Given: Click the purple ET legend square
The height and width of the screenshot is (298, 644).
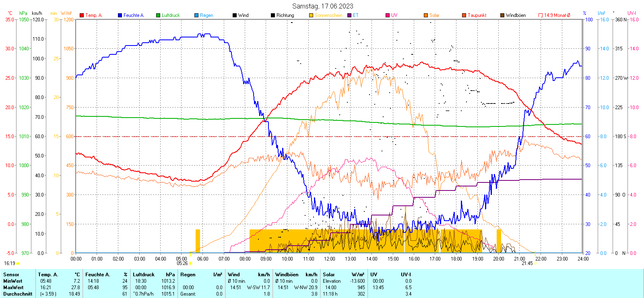Looking at the screenshot, I should pos(349,15).
